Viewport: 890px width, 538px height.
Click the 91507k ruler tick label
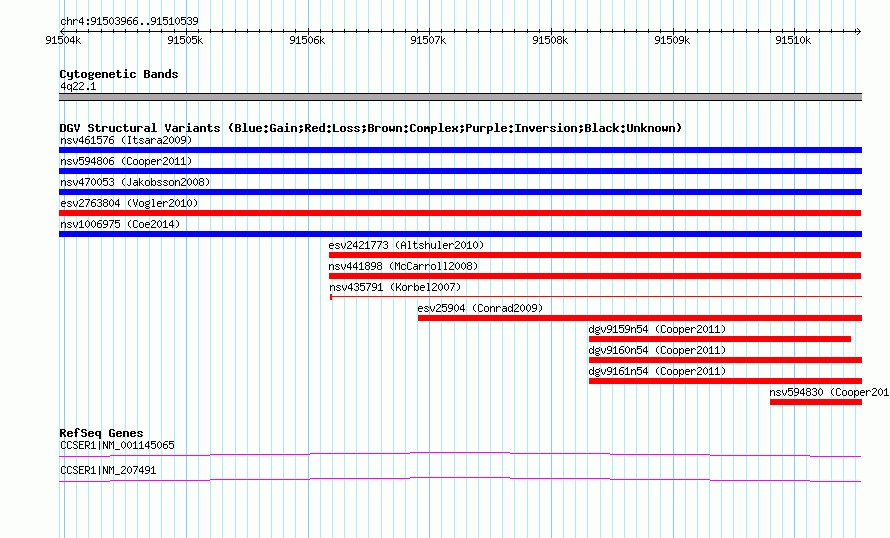(x=428, y=40)
